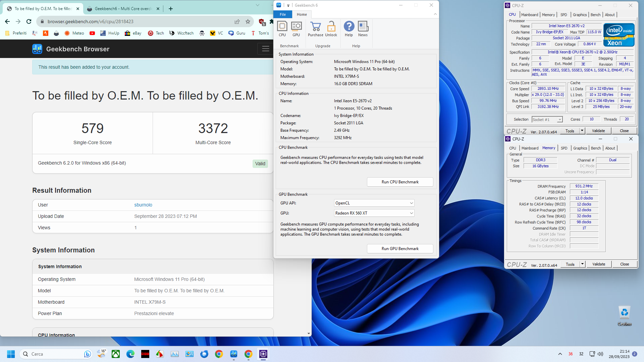The image size is (644, 362).
Task: Switch to Mainboard tab in upper CPU-Z window
Action: pos(530,15)
